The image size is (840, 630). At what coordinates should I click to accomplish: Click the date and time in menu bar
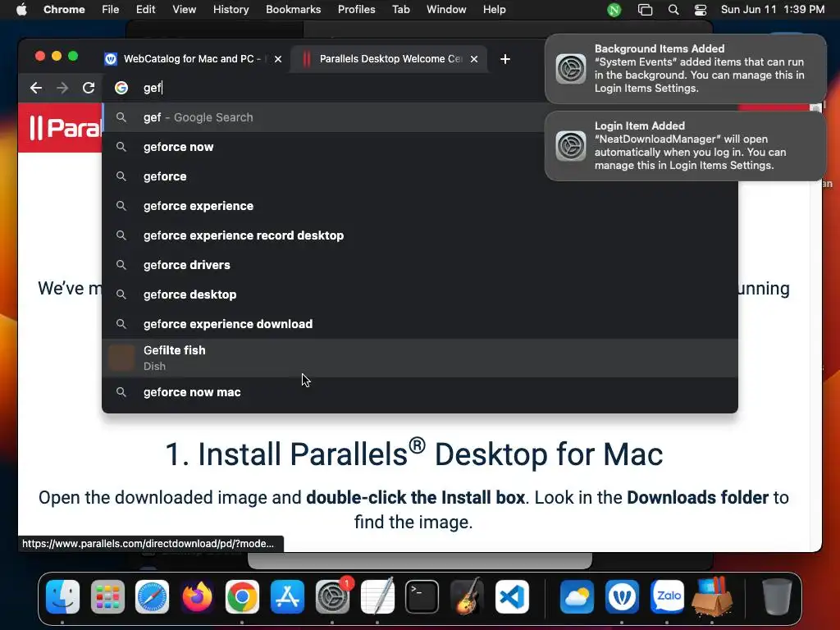coord(773,9)
